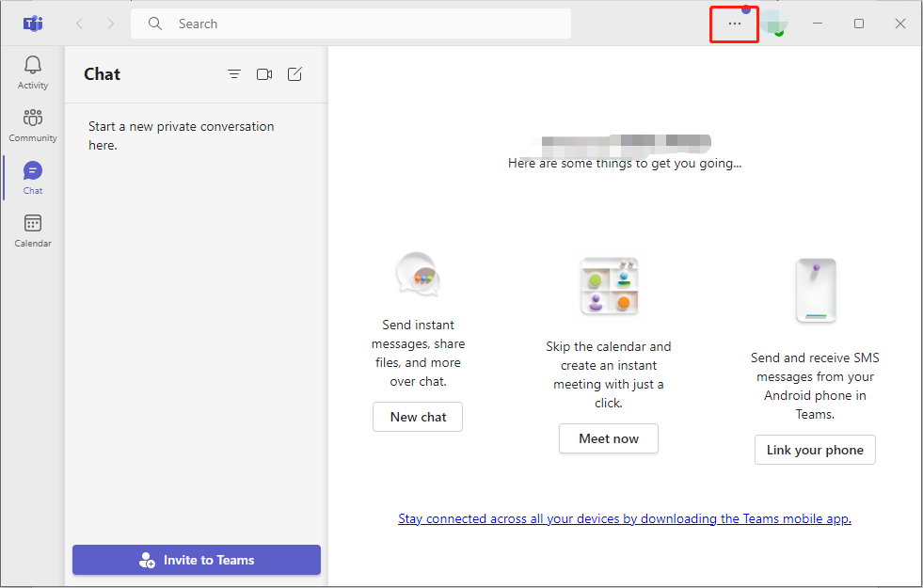
Task: Click the Meet now button
Action: point(608,438)
